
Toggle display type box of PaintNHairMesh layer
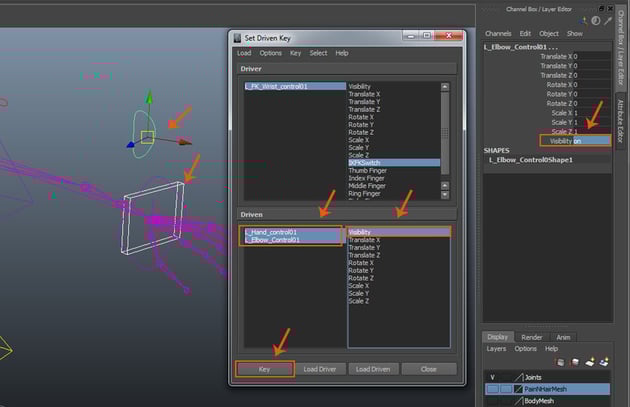pyautogui.click(x=505, y=388)
